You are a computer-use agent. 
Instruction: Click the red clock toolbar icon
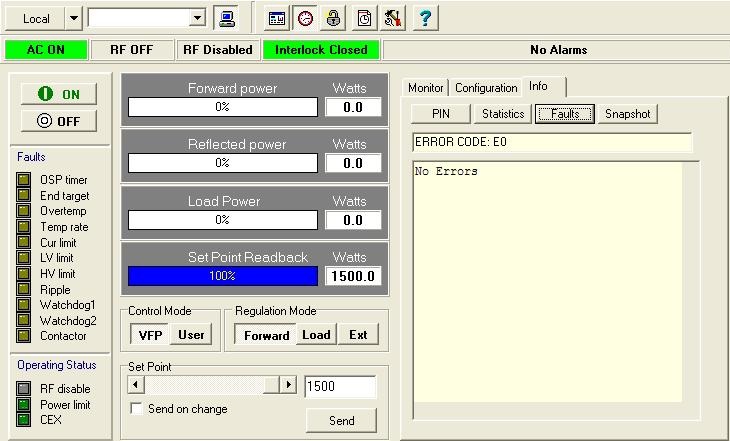tap(305, 18)
